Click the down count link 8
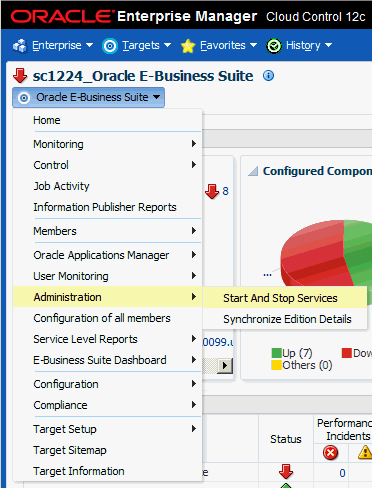The height and width of the screenshot is (488, 372). tap(225, 191)
